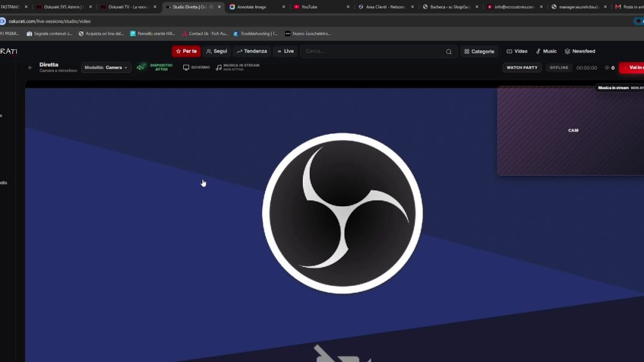Toggle the OFFLINE status badge
Viewport: 644px width, 362px height.
pos(558,68)
